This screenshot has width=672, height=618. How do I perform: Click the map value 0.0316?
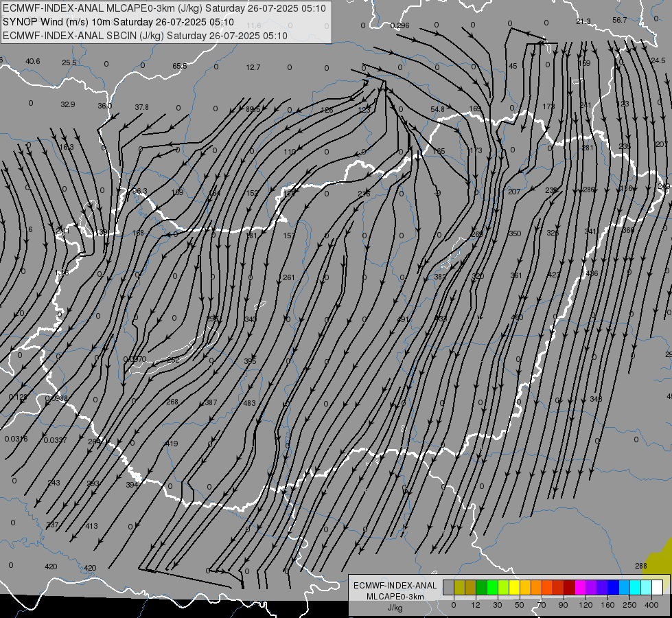[16, 439]
